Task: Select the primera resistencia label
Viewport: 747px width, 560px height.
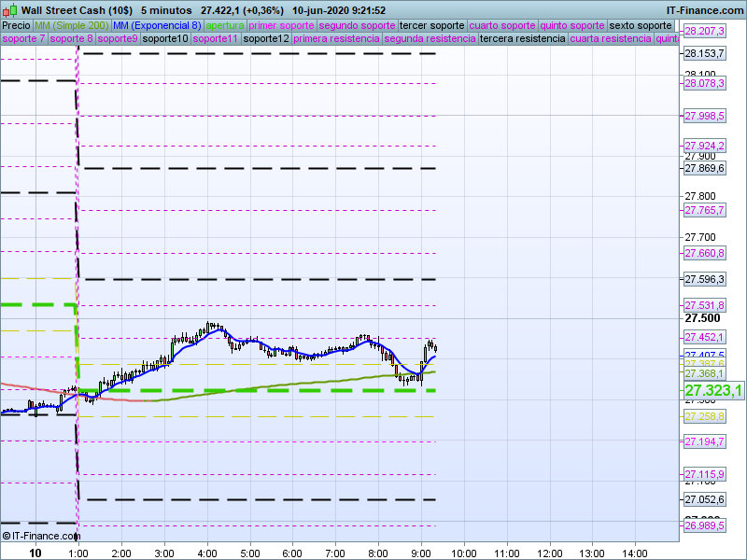Action: click(335, 39)
